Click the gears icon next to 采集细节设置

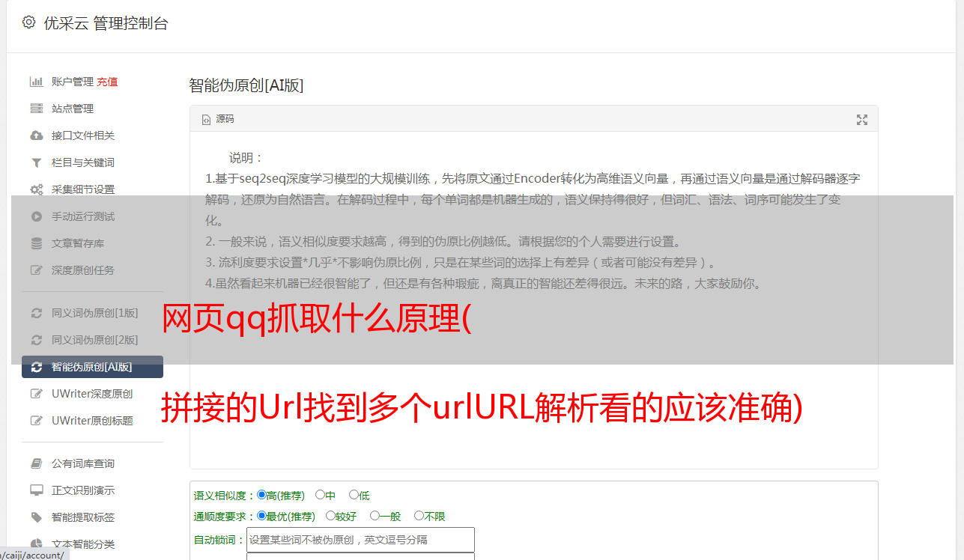coord(36,189)
